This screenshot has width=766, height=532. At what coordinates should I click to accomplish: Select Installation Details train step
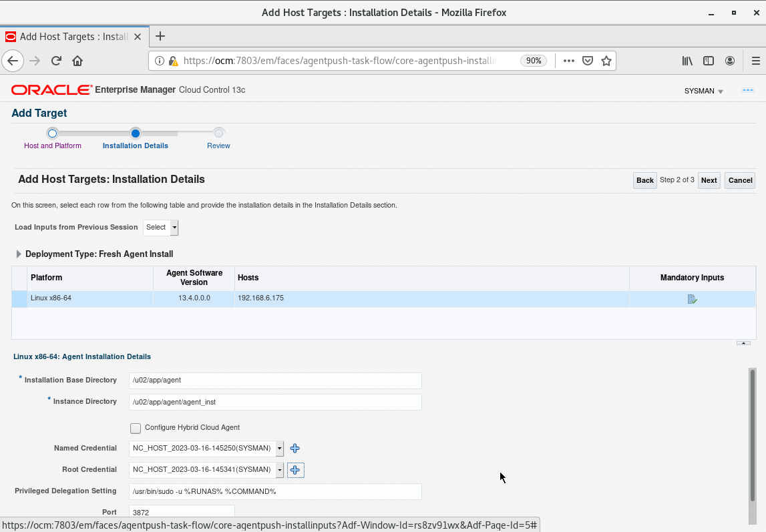point(136,146)
